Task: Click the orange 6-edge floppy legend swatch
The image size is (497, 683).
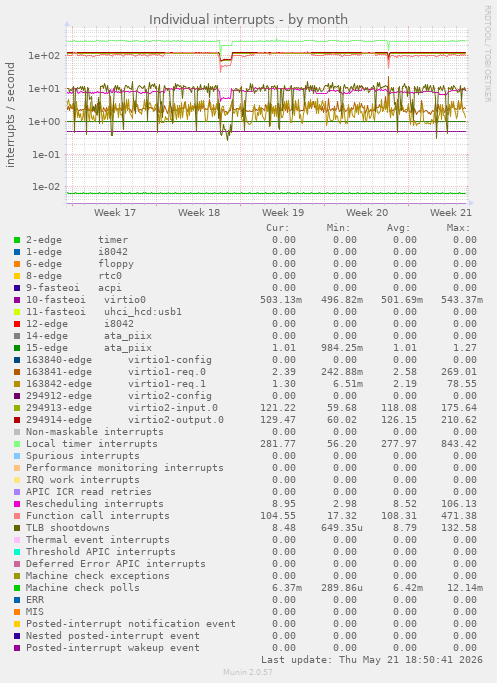Action: click(17, 264)
